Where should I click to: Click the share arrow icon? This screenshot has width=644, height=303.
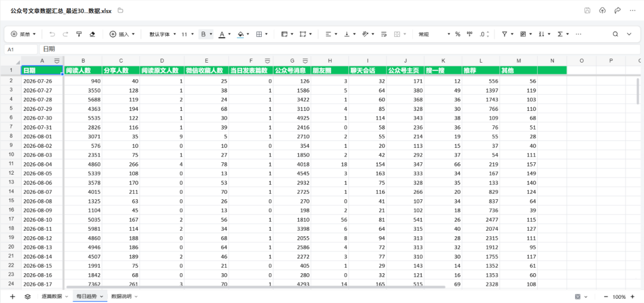(x=617, y=11)
